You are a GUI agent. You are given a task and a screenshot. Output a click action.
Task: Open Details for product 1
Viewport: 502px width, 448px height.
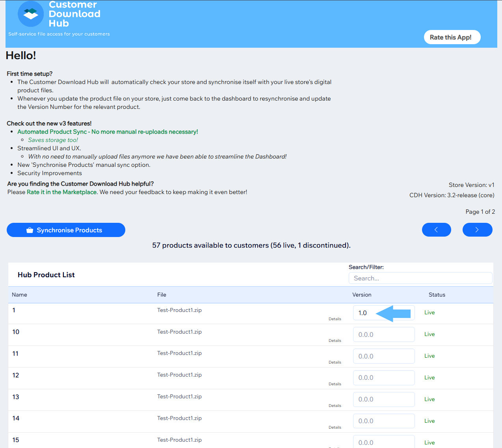coord(335,319)
